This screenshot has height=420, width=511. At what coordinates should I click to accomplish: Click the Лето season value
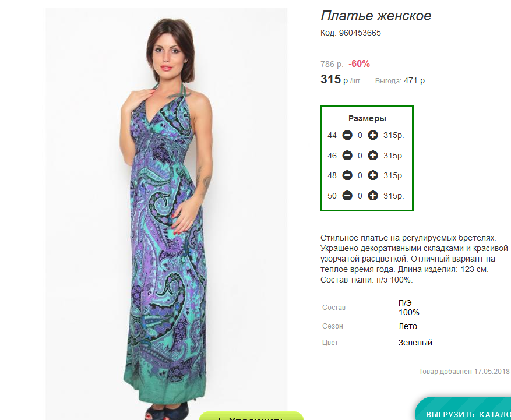pyautogui.click(x=408, y=326)
